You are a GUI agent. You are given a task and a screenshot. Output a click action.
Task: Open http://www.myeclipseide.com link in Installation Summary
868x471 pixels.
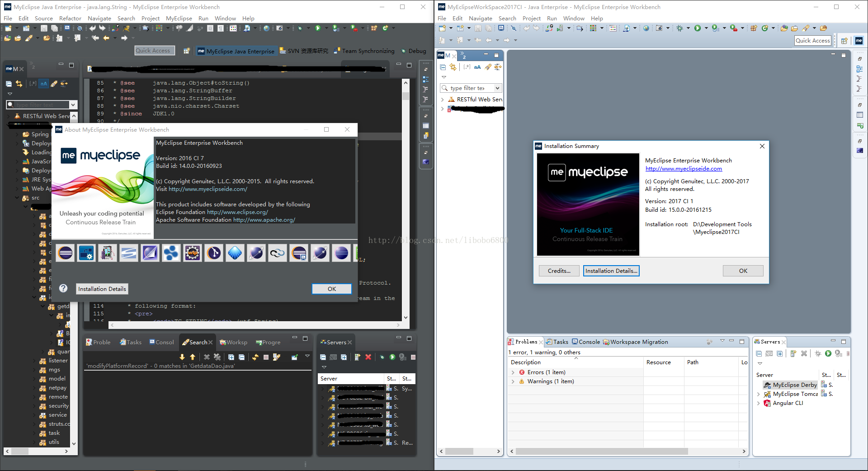pyautogui.click(x=684, y=169)
